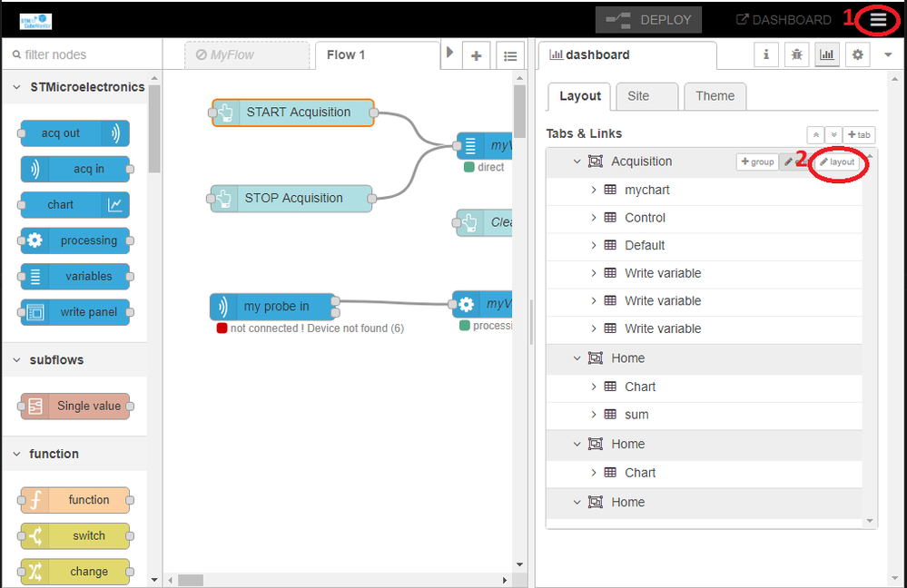Screen dimensions: 907x588
Task: Open the list of flows
Action: click(510, 55)
